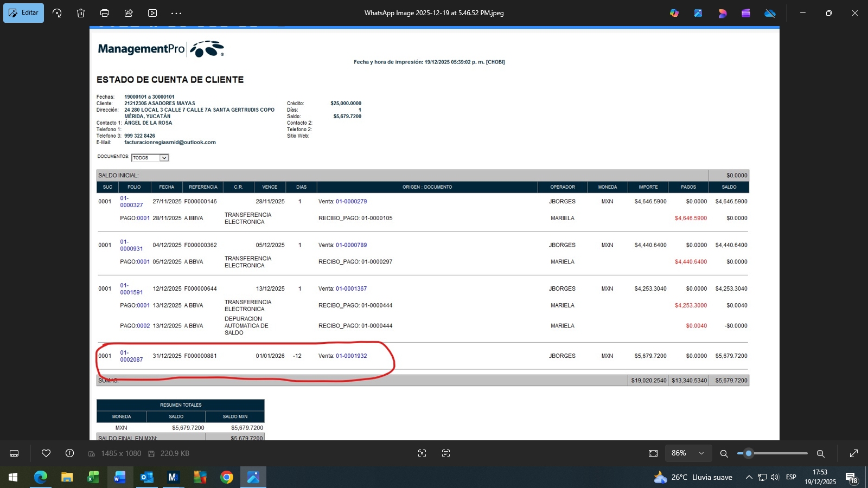Viewport: 868px width, 488px height.
Task: Open the three-dots more options menu
Action: [176, 13]
